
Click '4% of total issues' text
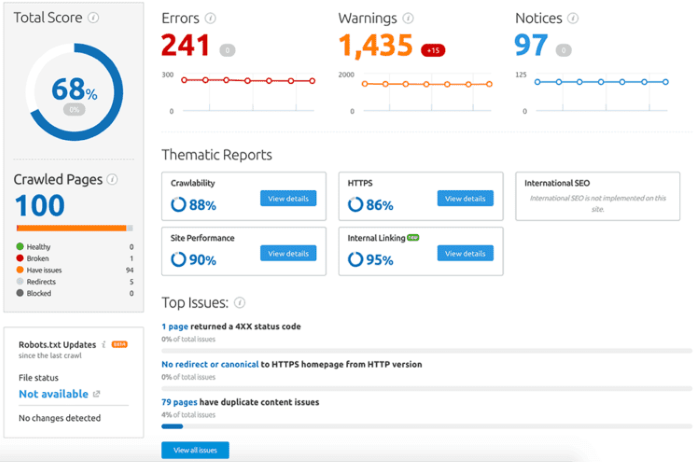pos(188,415)
